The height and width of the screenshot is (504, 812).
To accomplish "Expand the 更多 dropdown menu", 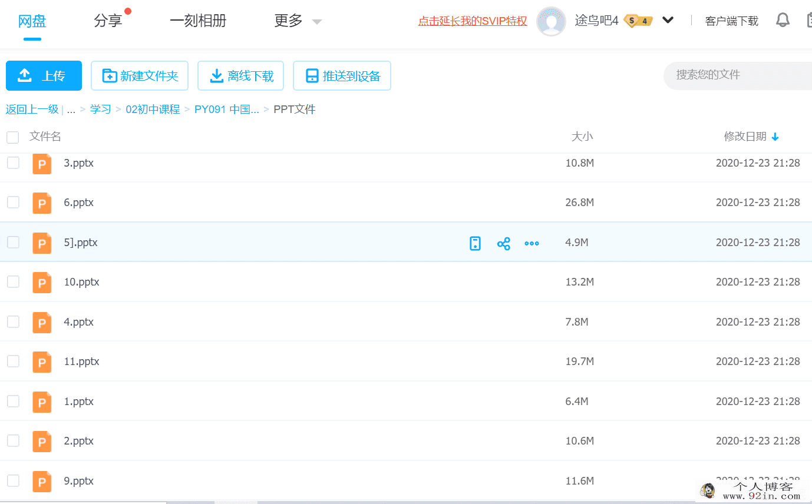I will [316, 22].
